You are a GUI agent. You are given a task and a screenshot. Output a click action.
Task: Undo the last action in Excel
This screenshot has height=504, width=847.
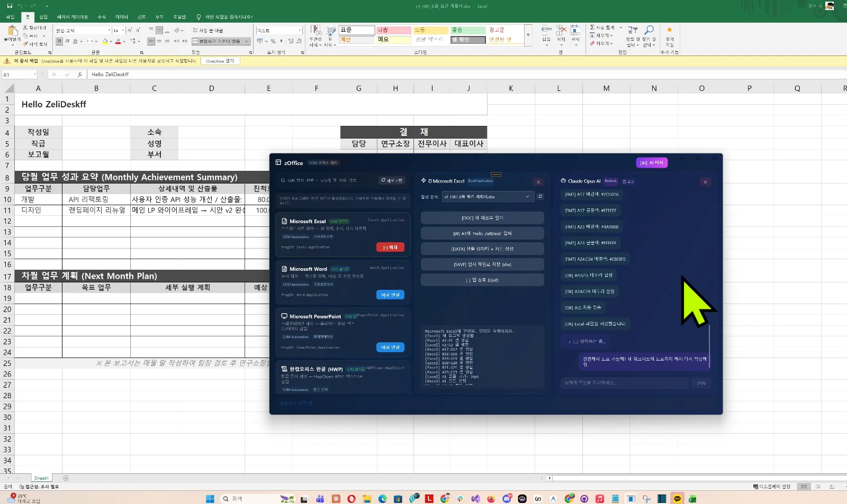click(x=20, y=6)
